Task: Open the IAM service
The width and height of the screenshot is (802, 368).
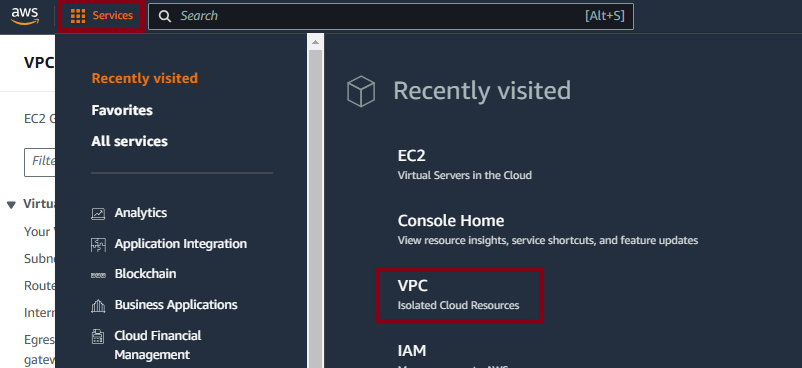Action: pyautogui.click(x=412, y=351)
